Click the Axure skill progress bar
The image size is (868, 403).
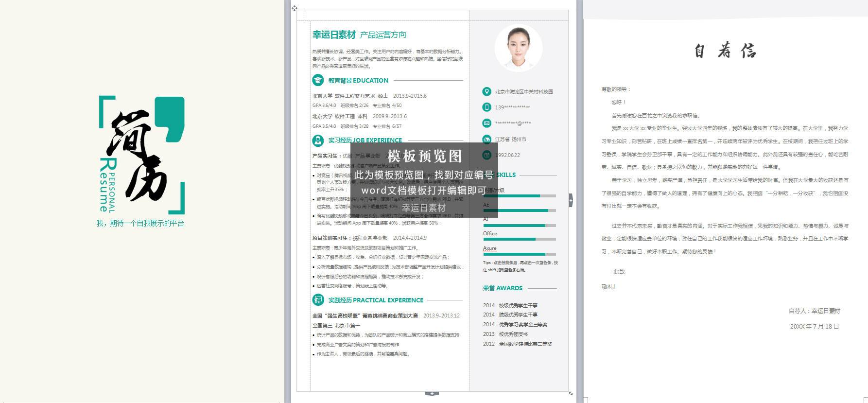[x=520, y=254]
